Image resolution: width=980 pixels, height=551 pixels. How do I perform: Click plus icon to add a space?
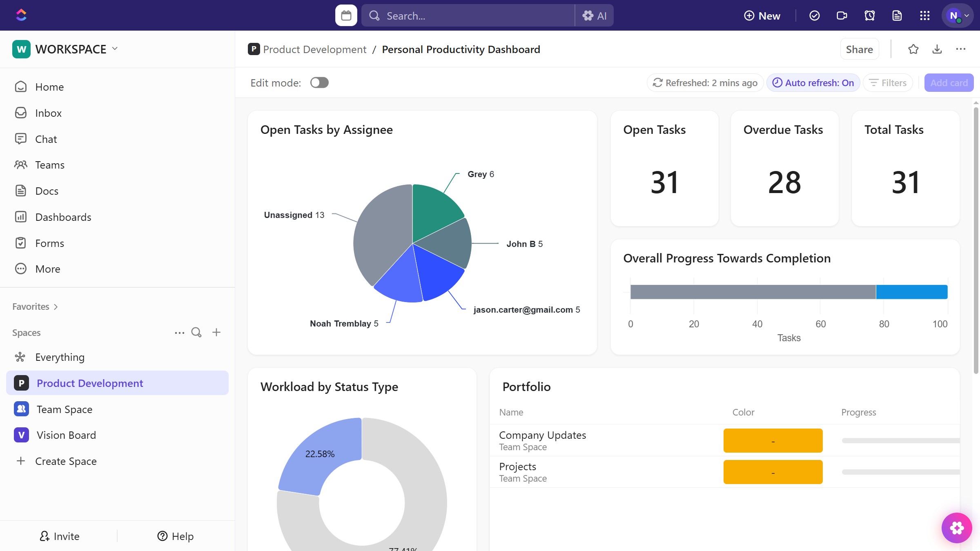216,332
